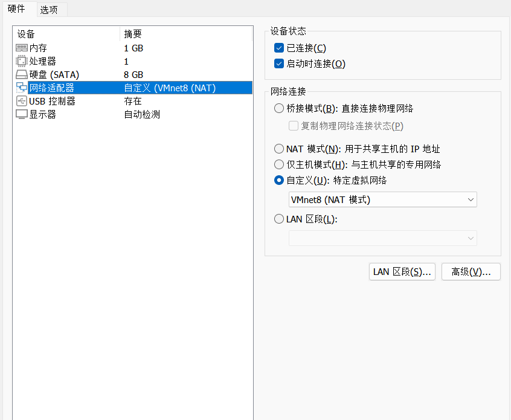Click the network adapter (网络适配器) icon
Screen dimensions: 511x420
coord(22,88)
